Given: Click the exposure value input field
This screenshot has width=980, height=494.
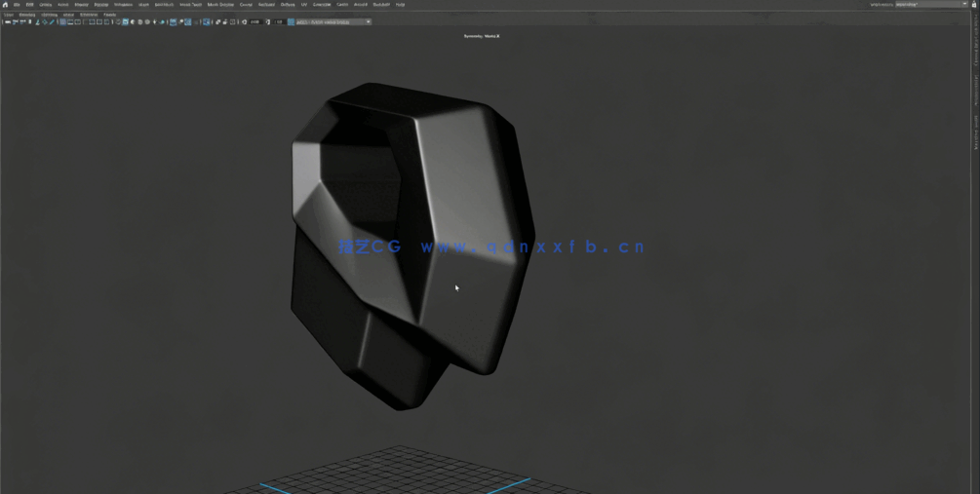Looking at the screenshot, I should point(255,21).
